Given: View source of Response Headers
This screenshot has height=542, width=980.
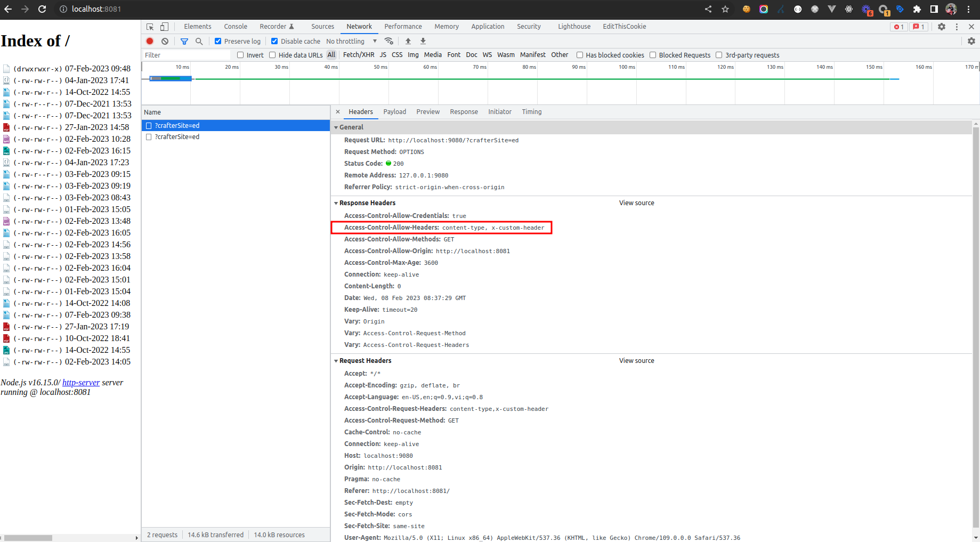Looking at the screenshot, I should click(x=636, y=203).
